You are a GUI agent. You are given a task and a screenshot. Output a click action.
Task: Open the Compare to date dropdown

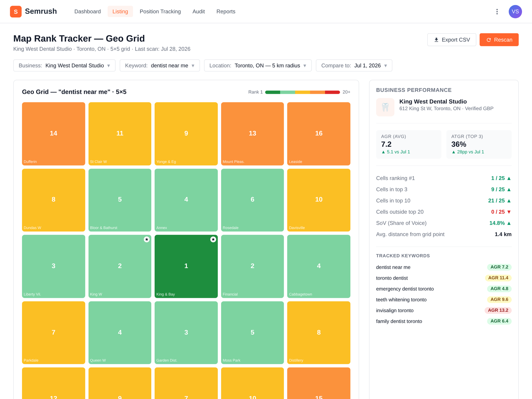point(354,66)
